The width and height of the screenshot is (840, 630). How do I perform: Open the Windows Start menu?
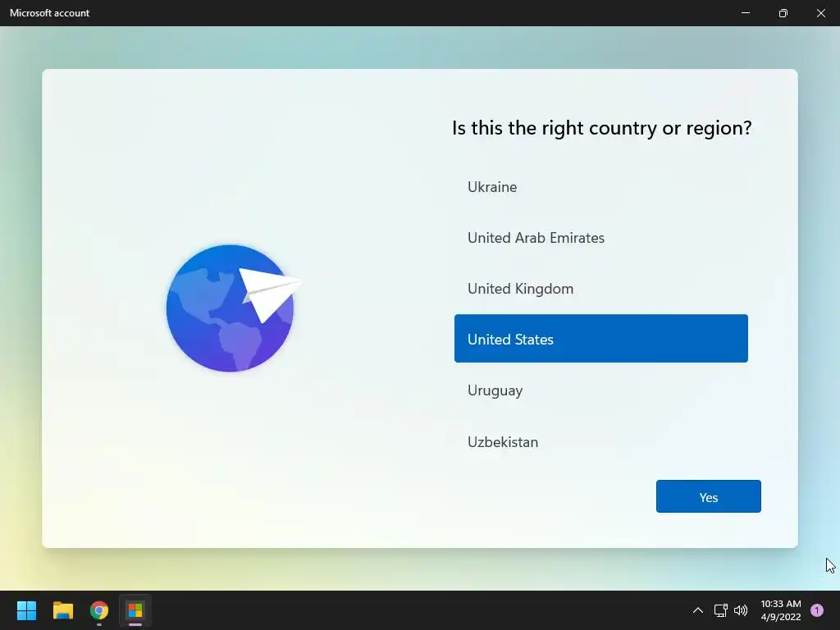26,610
